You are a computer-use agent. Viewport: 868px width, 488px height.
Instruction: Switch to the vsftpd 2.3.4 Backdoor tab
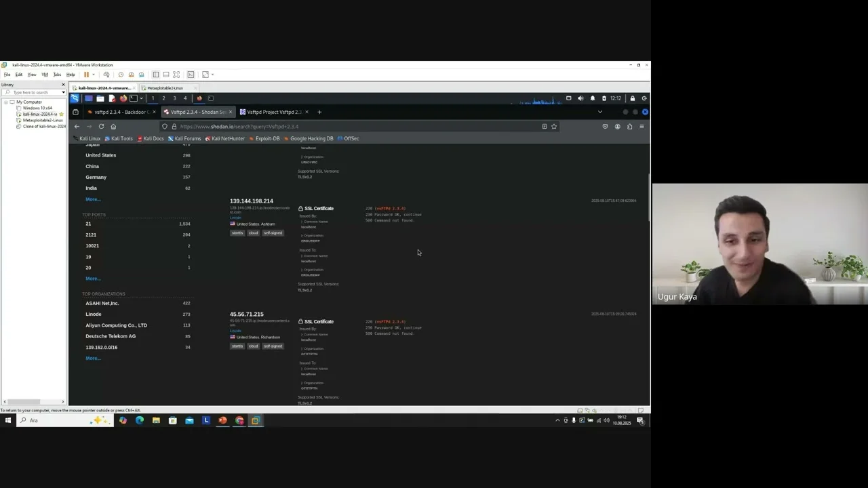[121, 112]
